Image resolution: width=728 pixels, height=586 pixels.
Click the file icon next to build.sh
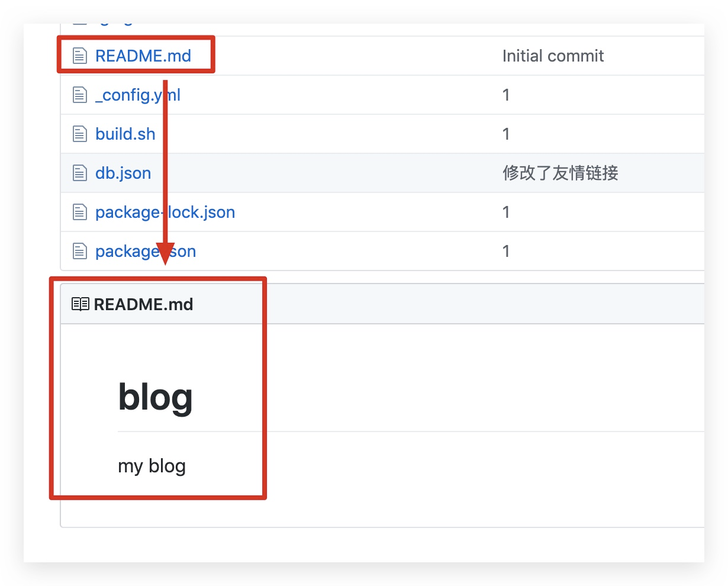[x=79, y=134]
